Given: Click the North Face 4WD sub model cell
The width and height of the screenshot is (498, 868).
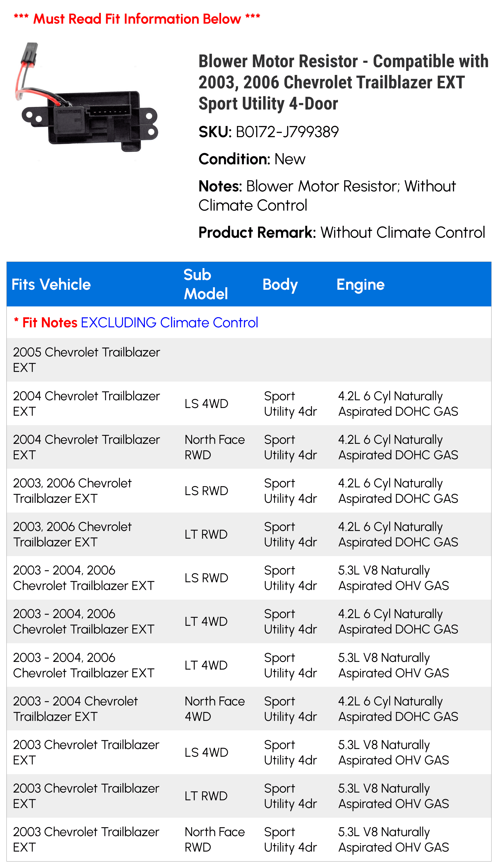Looking at the screenshot, I should point(215,709).
